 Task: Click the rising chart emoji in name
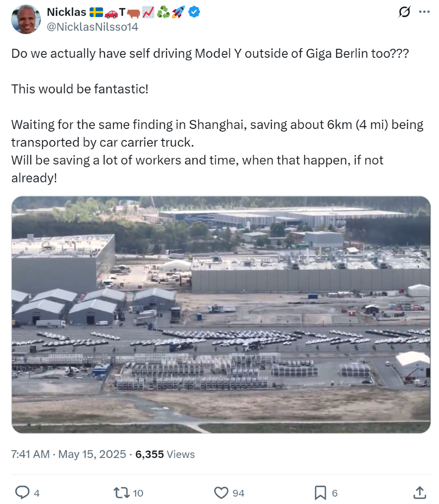148,12
